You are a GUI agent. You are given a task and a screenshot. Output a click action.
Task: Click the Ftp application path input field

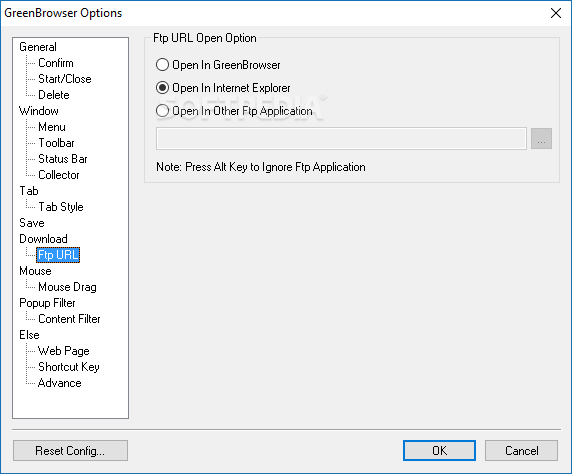point(341,138)
